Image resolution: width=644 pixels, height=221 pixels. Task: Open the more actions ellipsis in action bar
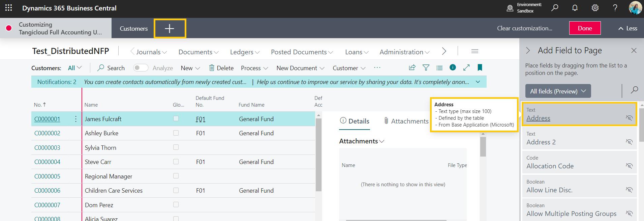click(377, 68)
